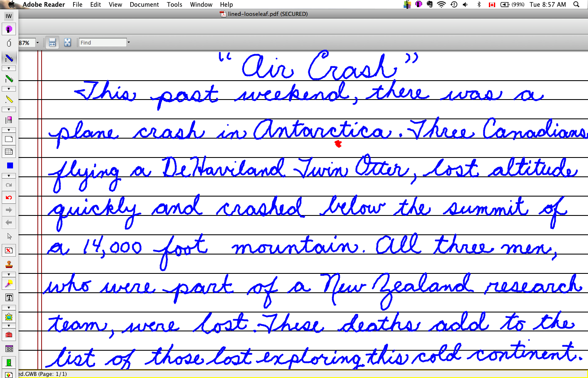Viewport: 588px width, 378px height.
Task: Open the Find search history dropdown
Action: [129, 42]
